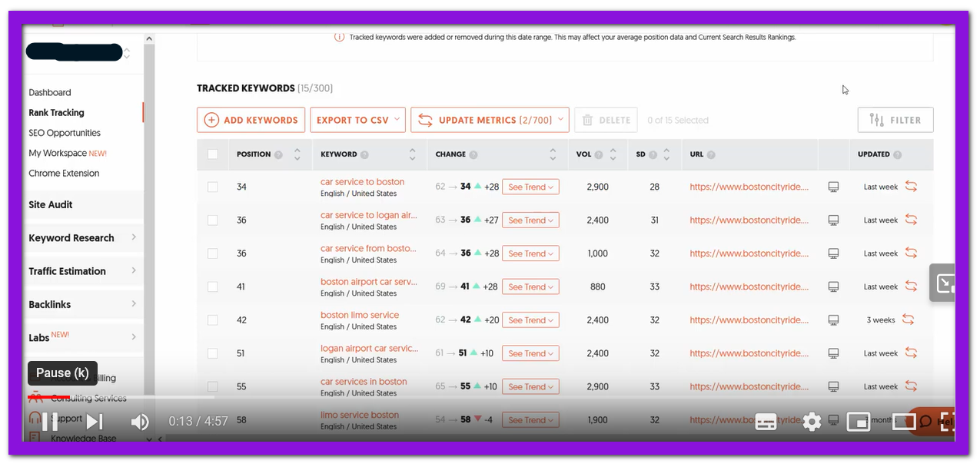Open Update Metrics dropdown

[x=490, y=120]
